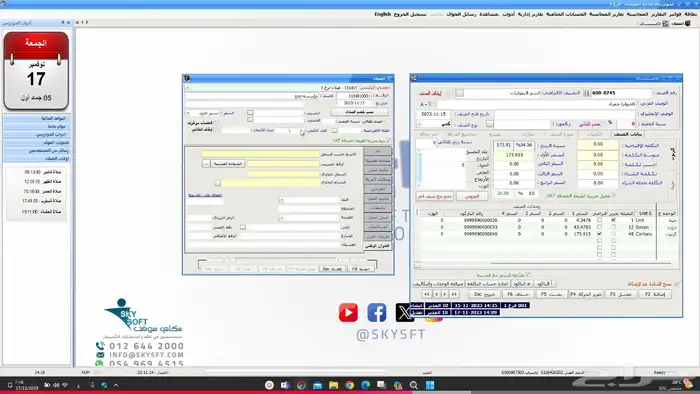Pin the left tools side panel
The height and width of the screenshot is (394, 700).
63,22
